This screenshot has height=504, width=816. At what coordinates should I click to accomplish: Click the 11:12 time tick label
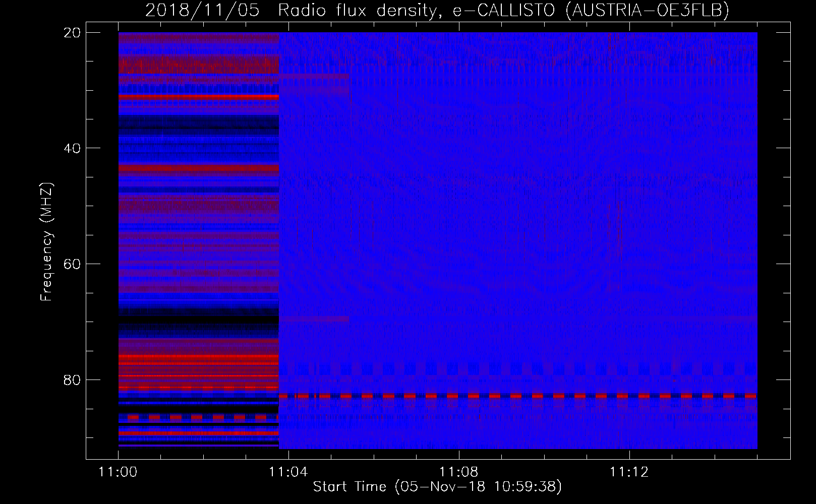(629, 472)
